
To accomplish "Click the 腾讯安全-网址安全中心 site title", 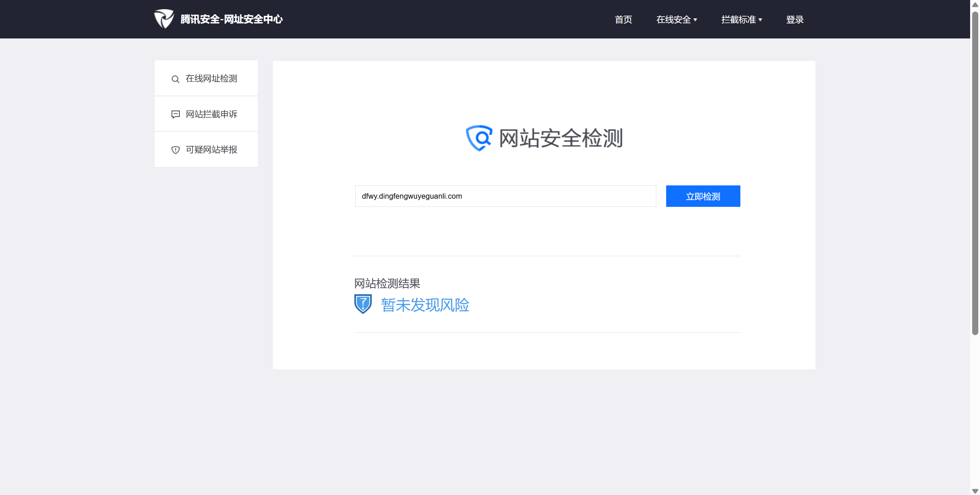I will click(231, 19).
